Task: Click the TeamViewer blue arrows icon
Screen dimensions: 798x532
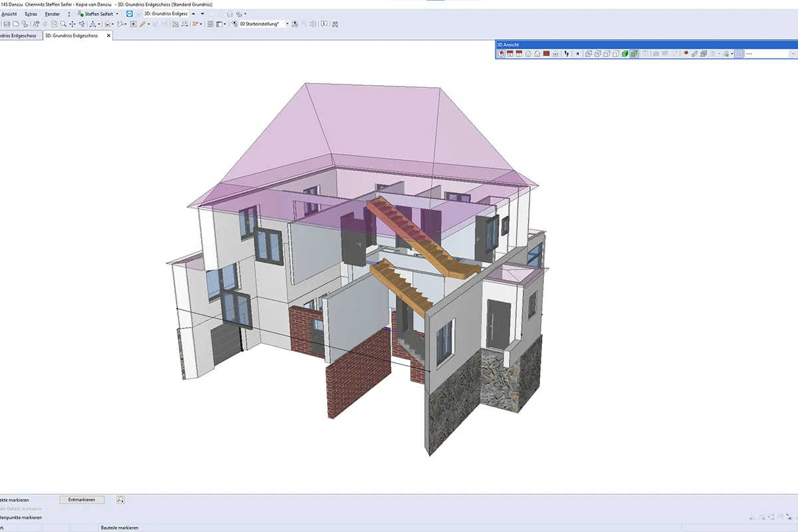Action: pos(129,13)
